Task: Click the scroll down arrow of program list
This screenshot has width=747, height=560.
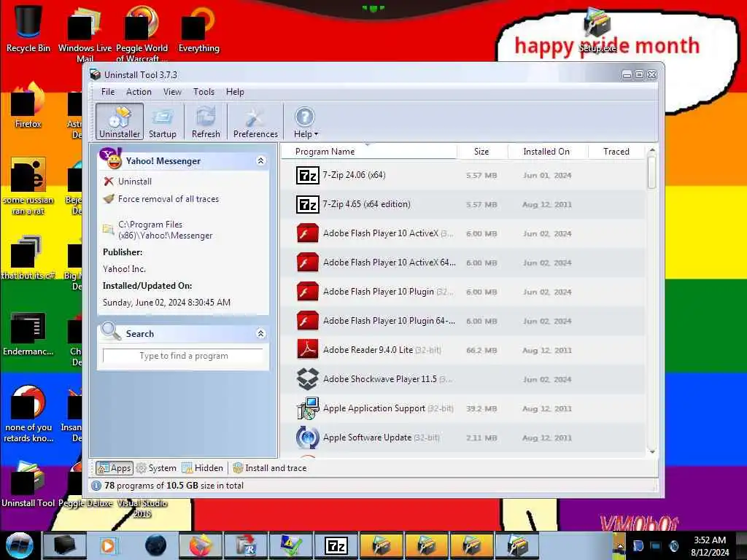Action: tap(652, 451)
